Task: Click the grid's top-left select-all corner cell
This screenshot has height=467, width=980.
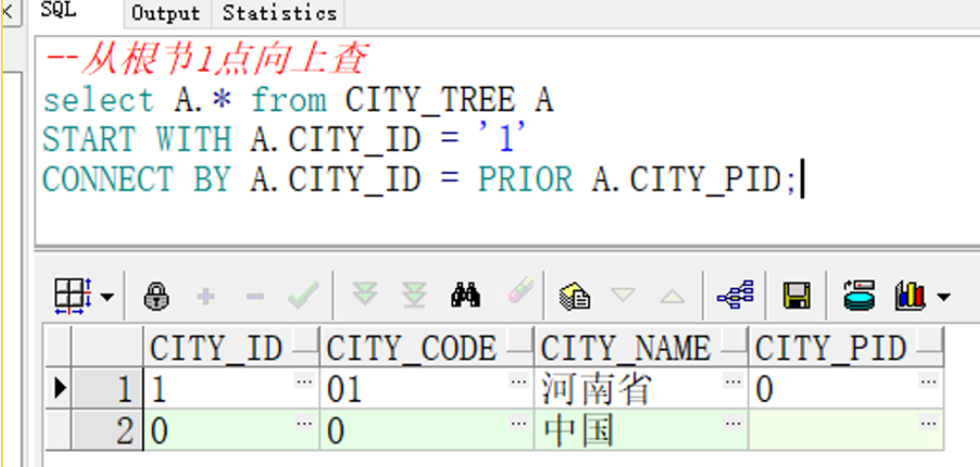Action: (58, 347)
